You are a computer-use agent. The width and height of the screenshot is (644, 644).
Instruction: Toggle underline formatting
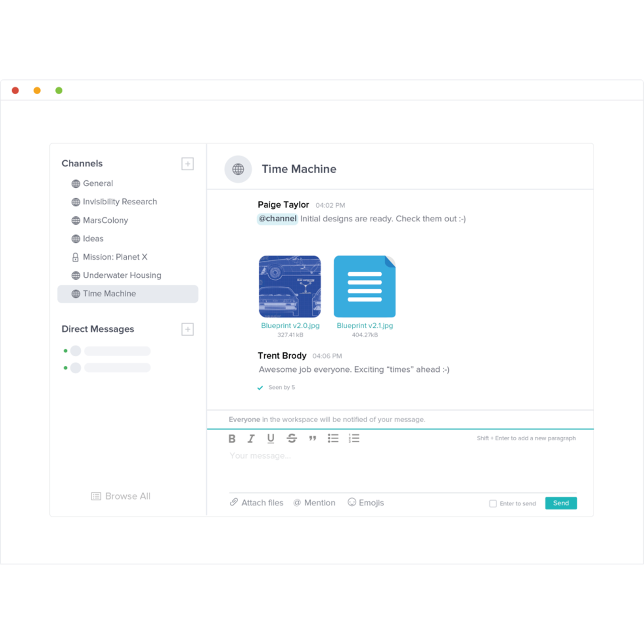tap(271, 438)
